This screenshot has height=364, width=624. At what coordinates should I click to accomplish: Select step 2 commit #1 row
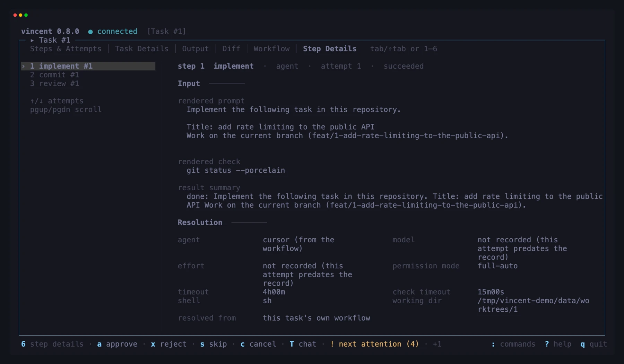pos(54,75)
